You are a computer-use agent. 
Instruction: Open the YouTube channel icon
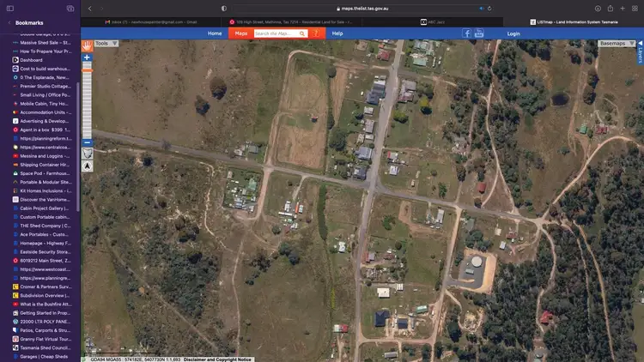click(479, 33)
